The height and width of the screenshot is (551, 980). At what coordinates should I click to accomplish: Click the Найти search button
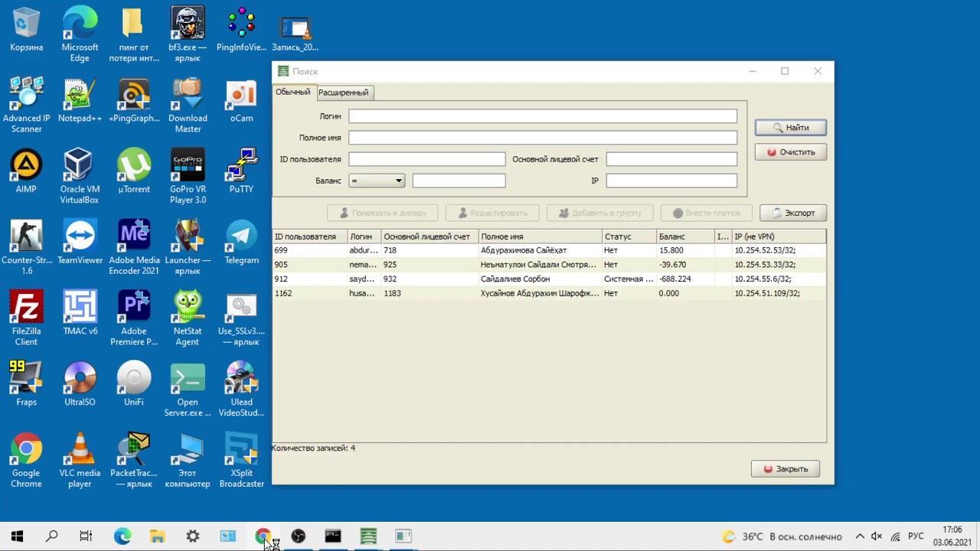pos(790,128)
